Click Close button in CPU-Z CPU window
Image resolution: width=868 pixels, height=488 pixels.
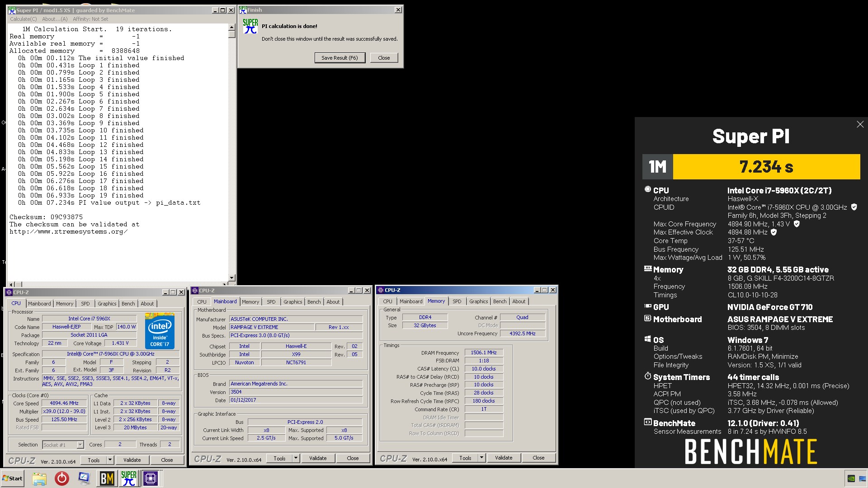[x=167, y=460]
